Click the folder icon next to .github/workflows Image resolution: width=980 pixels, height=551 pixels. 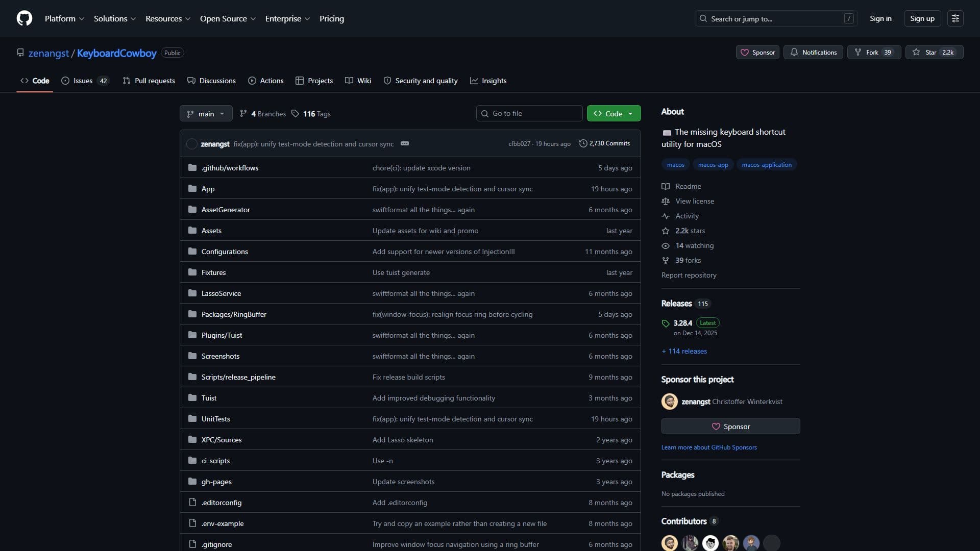192,168
